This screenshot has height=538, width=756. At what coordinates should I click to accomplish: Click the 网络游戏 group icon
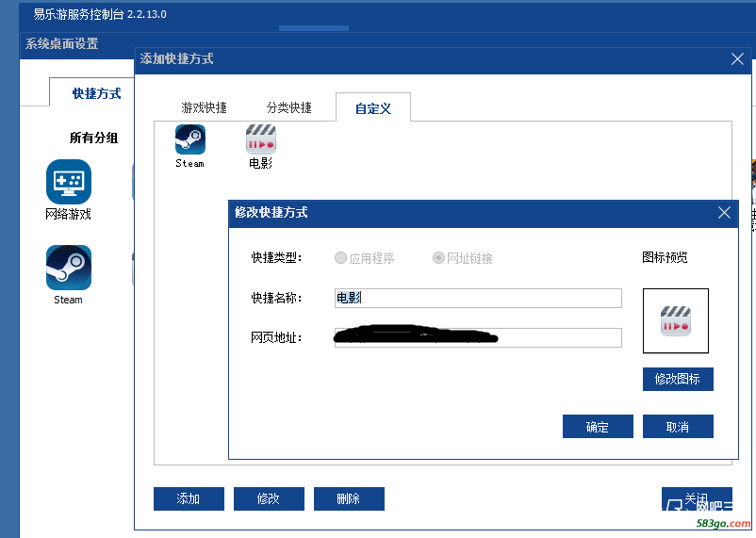[x=69, y=182]
